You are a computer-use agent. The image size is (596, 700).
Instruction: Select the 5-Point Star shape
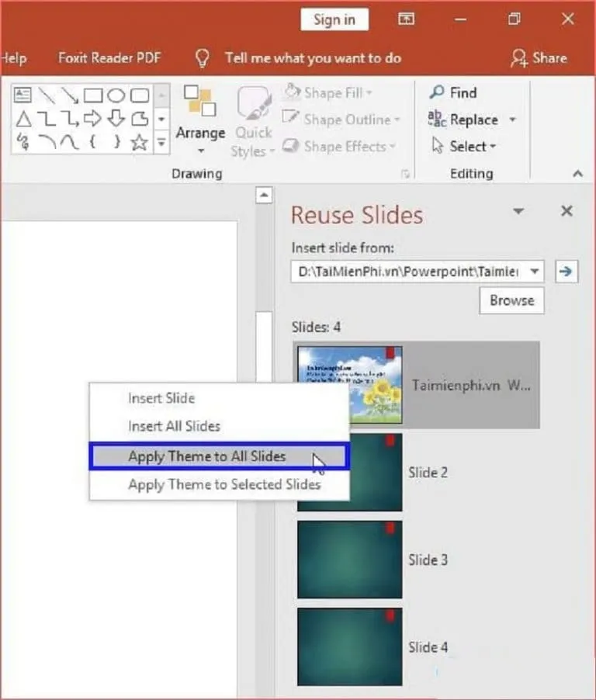[139, 143]
